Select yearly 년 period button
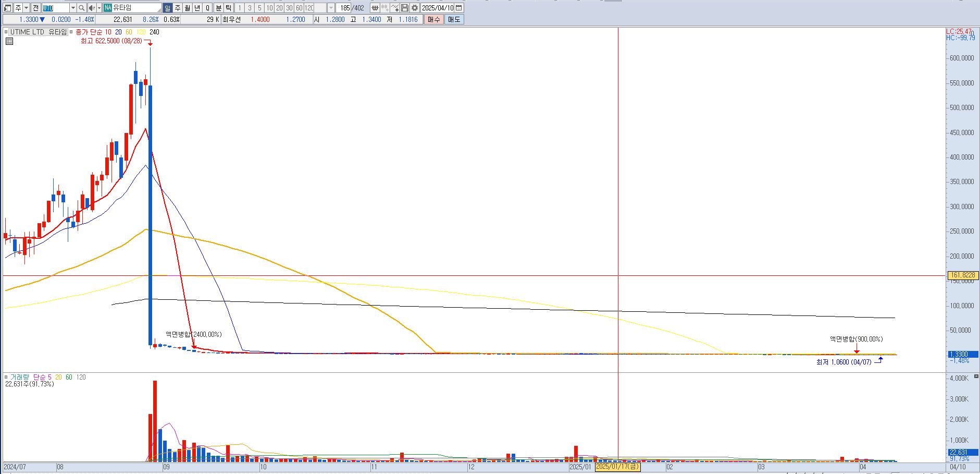The image size is (980, 474). click(x=197, y=8)
